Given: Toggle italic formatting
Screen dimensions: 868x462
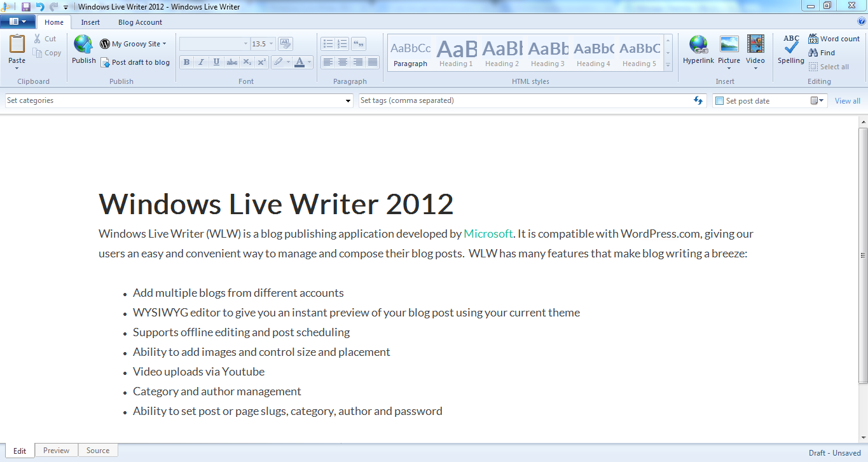Looking at the screenshot, I should tap(201, 62).
